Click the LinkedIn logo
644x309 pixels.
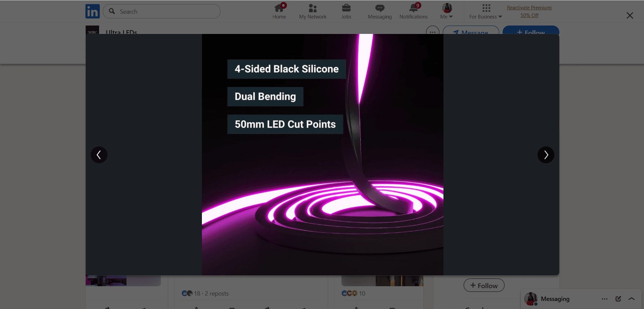92,11
